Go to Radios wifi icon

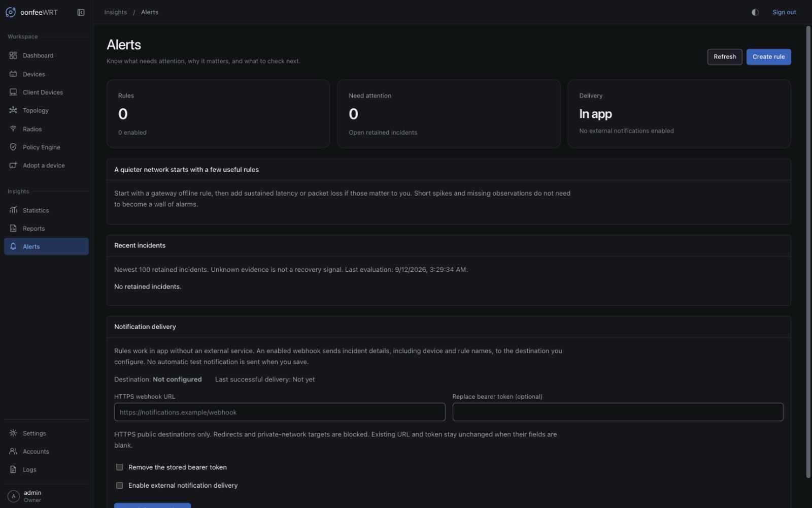[x=13, y=129]
